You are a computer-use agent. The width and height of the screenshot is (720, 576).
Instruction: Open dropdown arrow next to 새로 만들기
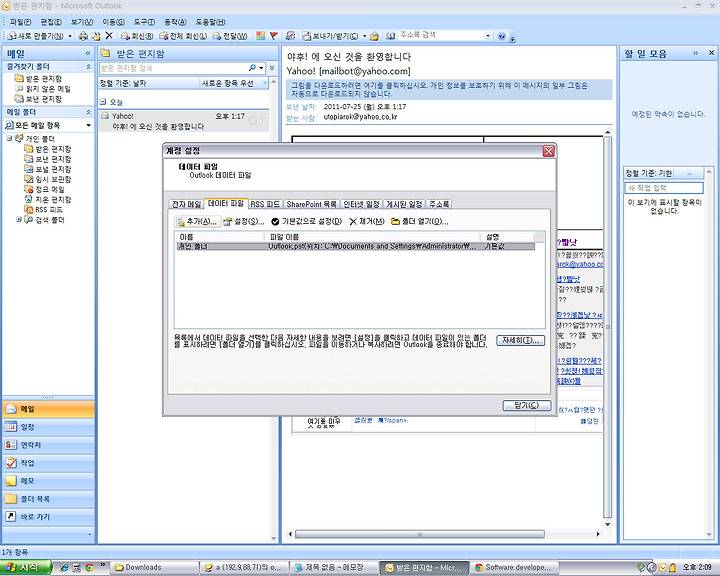tap(70, 36)
